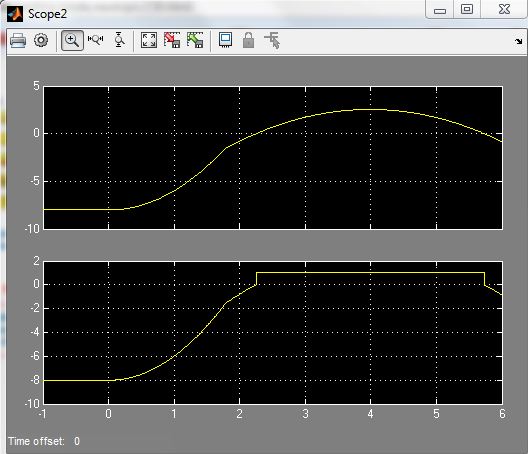Image resolution: width=528 pixels, height=454 pixels.
Task: Click the lower plot axes area
Action: click(273, 332)
